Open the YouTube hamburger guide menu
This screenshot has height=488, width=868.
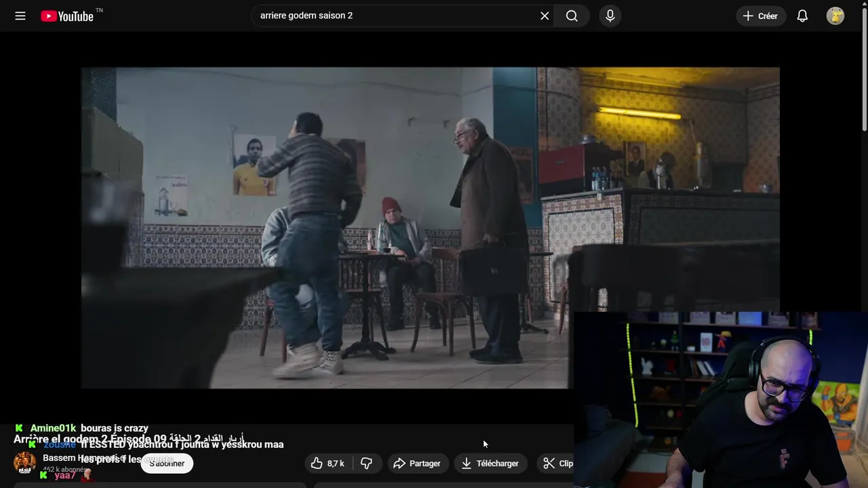point(20,16)
